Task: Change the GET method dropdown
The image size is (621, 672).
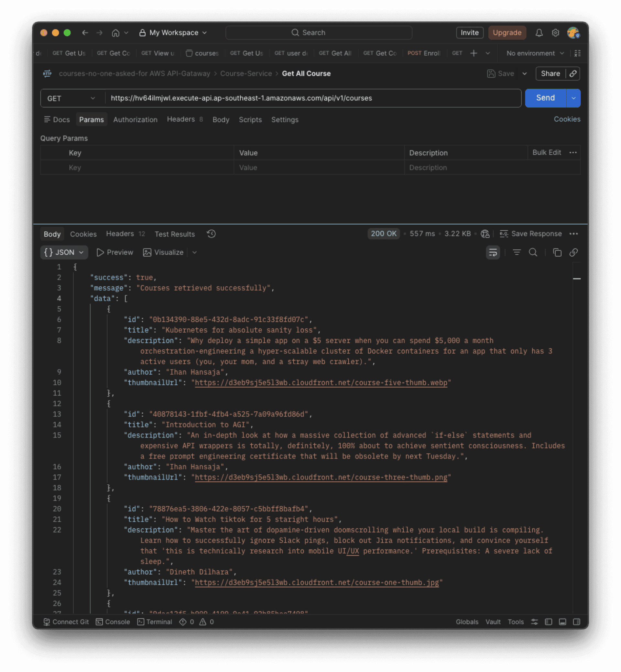Action: pyautogui.click(x=71, y=98)
